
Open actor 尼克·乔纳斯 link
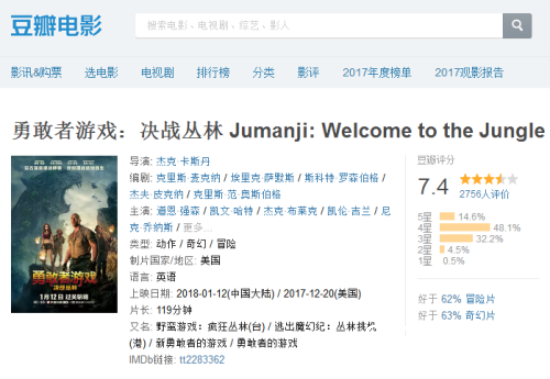coord(151,227)
